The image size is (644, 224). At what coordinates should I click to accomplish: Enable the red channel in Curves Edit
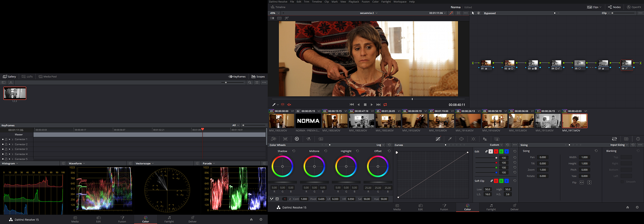tap(496, 151)
